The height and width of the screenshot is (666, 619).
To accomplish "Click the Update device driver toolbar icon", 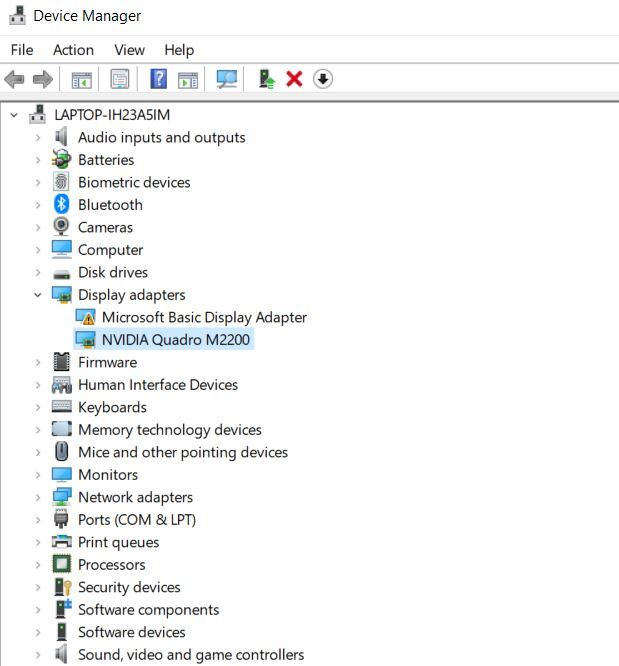I will [x=266, y=79].
